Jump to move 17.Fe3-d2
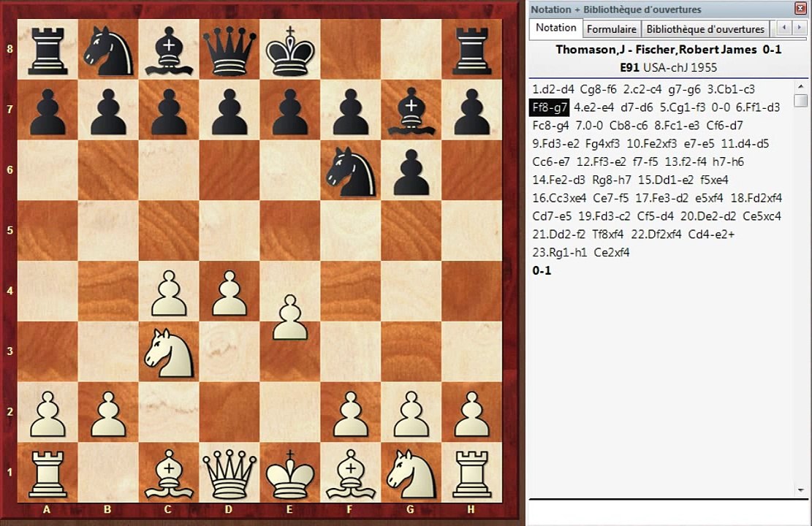The width and height of the screenshot is (812, 526). (662, 198)
